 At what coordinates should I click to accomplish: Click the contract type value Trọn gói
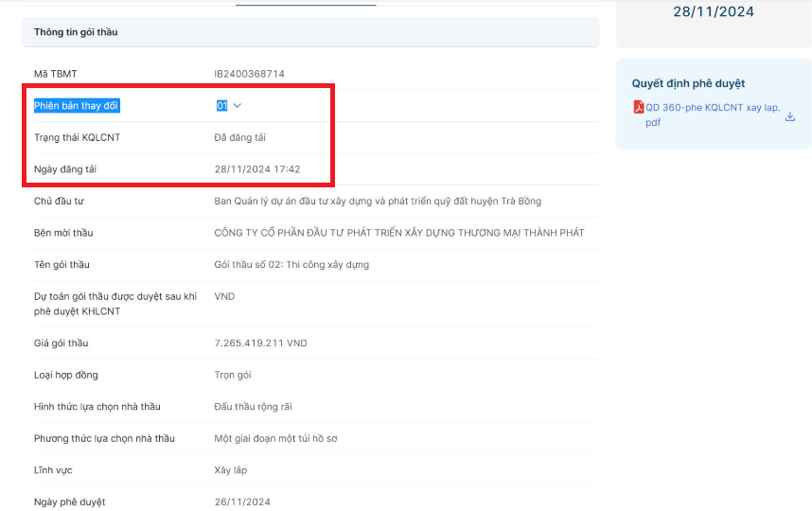point(233,376)
